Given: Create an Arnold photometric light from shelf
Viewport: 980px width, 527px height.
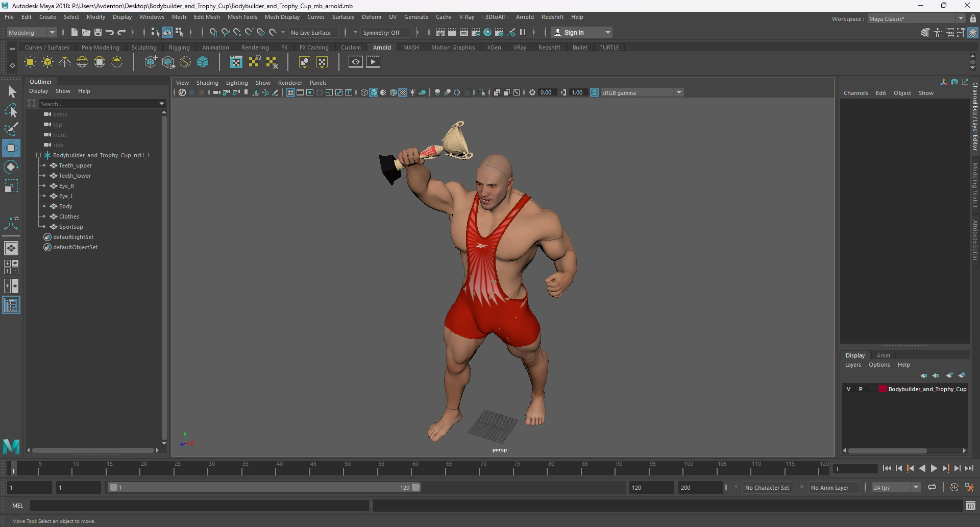Looking at the screenshot, I should (x=65, y=62).
